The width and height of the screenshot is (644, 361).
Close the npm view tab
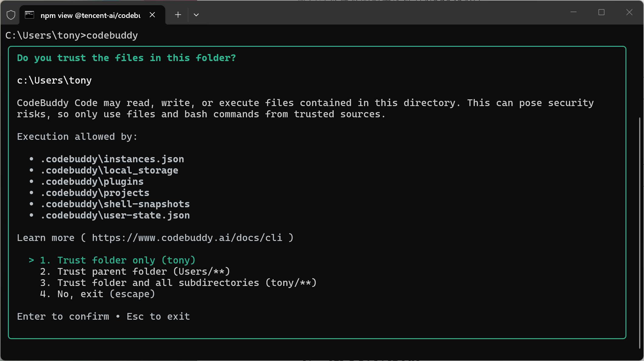152,15
